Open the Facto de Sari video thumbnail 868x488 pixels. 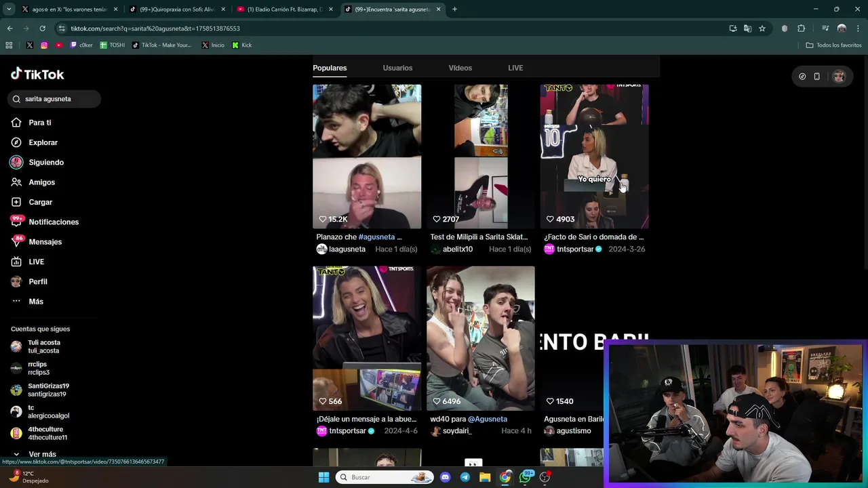595,157
